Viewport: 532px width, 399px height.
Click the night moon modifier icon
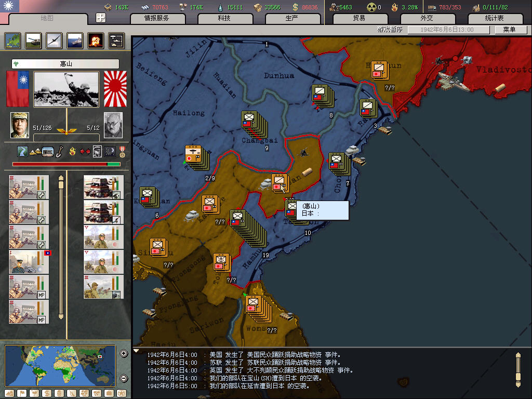pos(110,151)
